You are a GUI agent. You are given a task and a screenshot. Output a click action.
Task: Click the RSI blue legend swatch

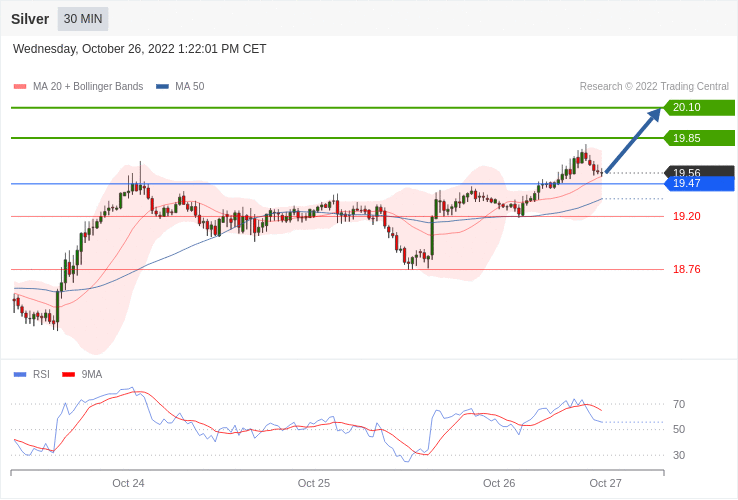click(x=20, y=375)
